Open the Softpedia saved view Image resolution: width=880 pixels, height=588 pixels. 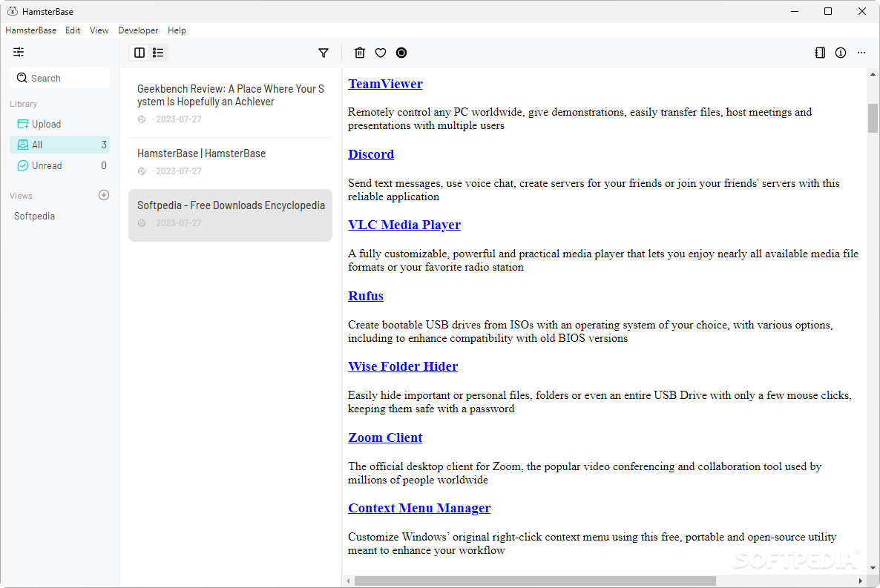(35, 216)
